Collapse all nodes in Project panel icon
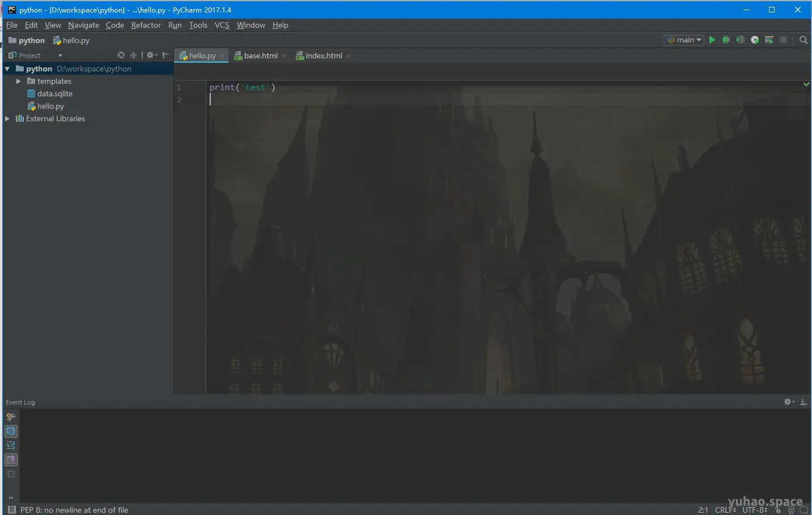 [133, 55]
